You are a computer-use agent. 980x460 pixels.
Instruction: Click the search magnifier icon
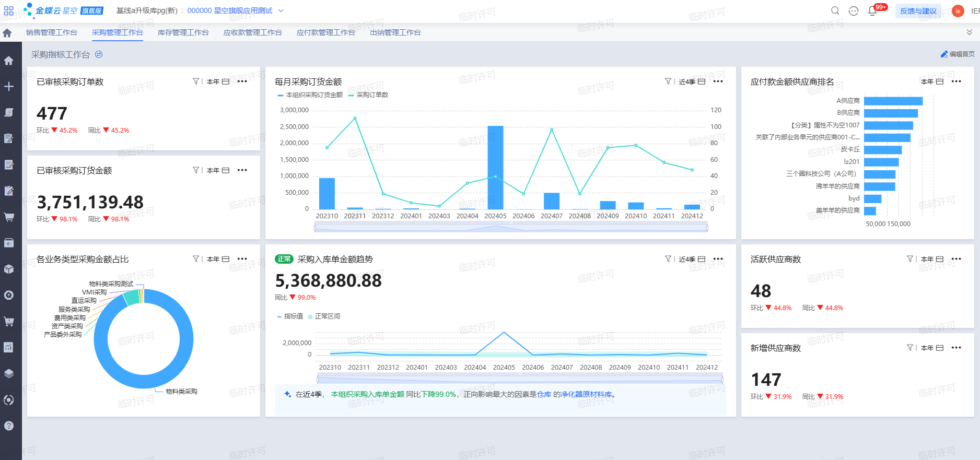click(x=835, y=10)
